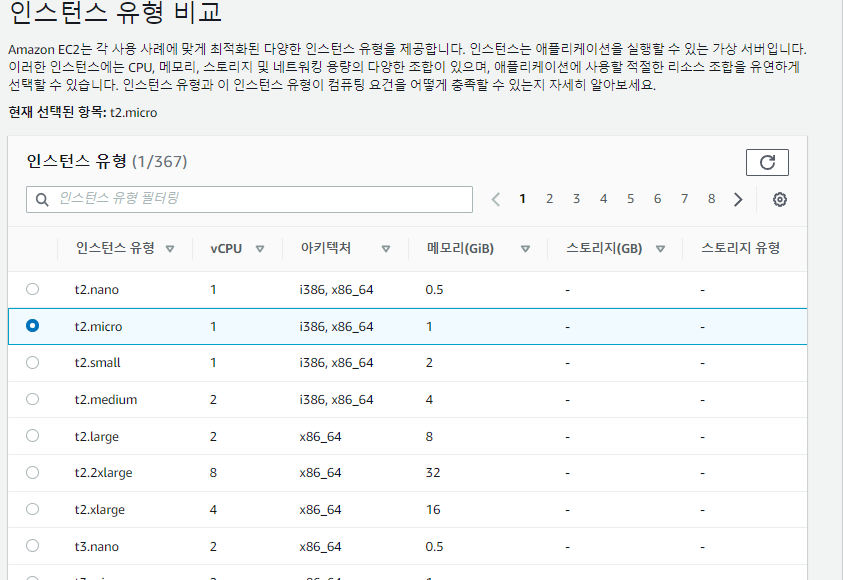843x580 pixels.
Task: Select the t3.nano radio button
Action: click(x=32, y=546)
